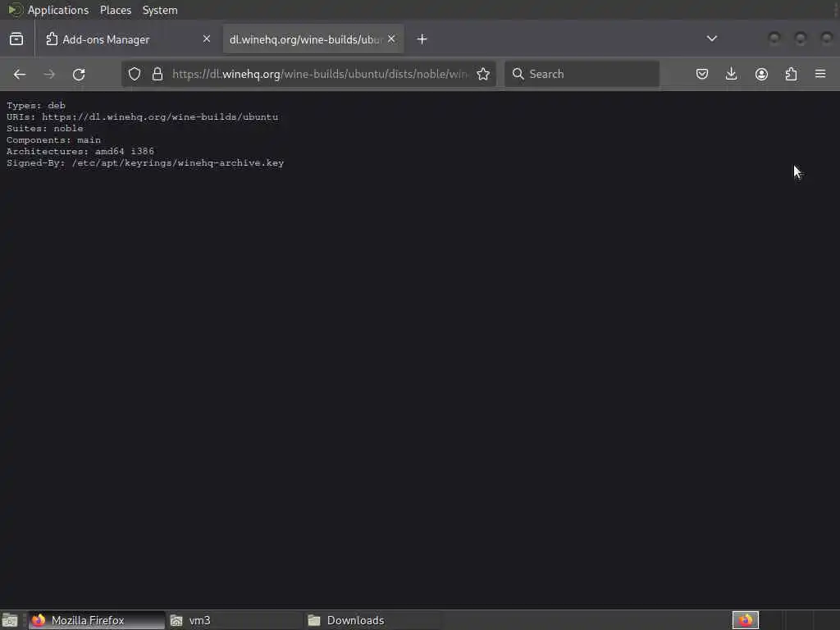Select the dl.winehq.org wine-builds tab

point(313,39)
